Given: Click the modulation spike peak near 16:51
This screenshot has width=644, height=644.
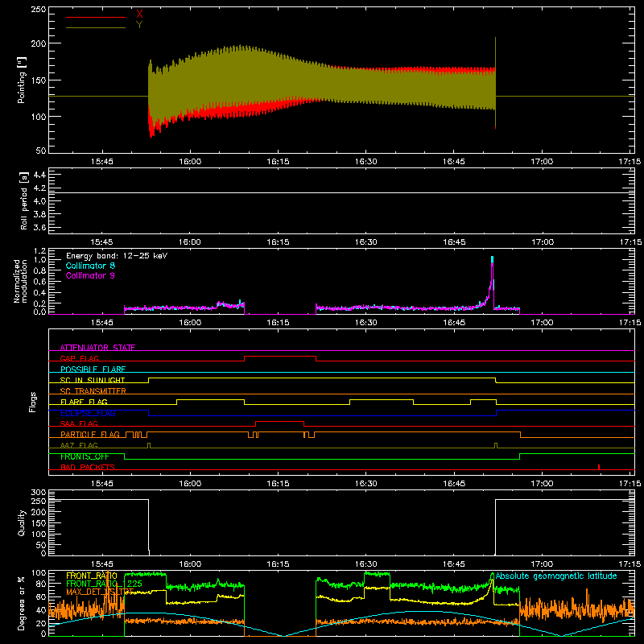Looking at the screenshot, I should [492, 258].
